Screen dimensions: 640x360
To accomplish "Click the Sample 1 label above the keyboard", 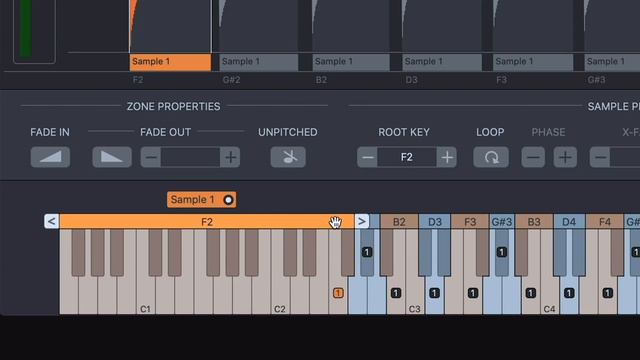I will click(x=192, y=200).
